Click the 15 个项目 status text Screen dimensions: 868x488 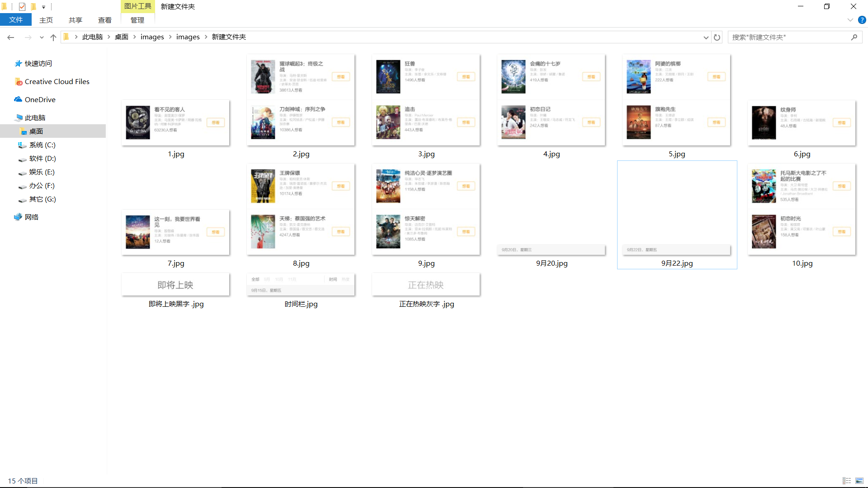(23, 481)
